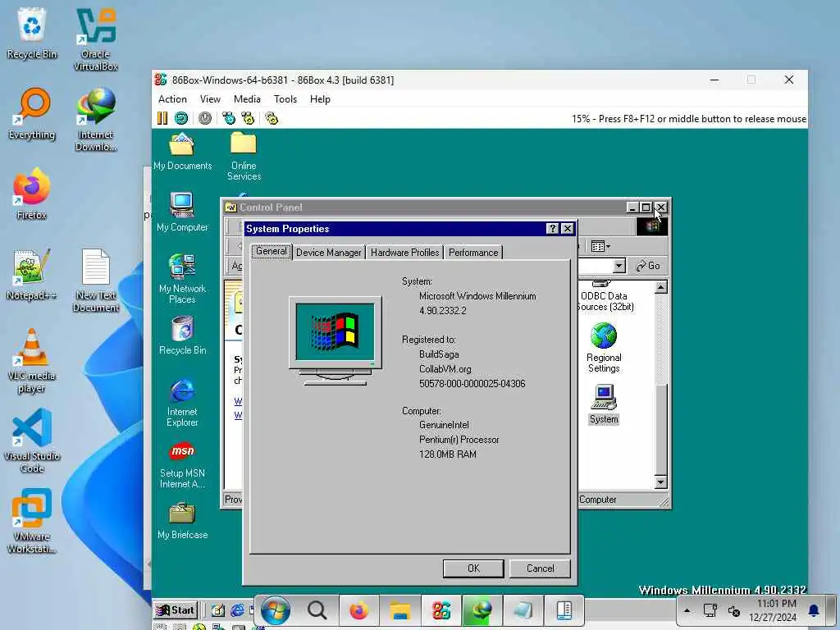The width and height of the screenshot is (840, 630).
Task: Switch to the General tab
Action: [271, 251]
